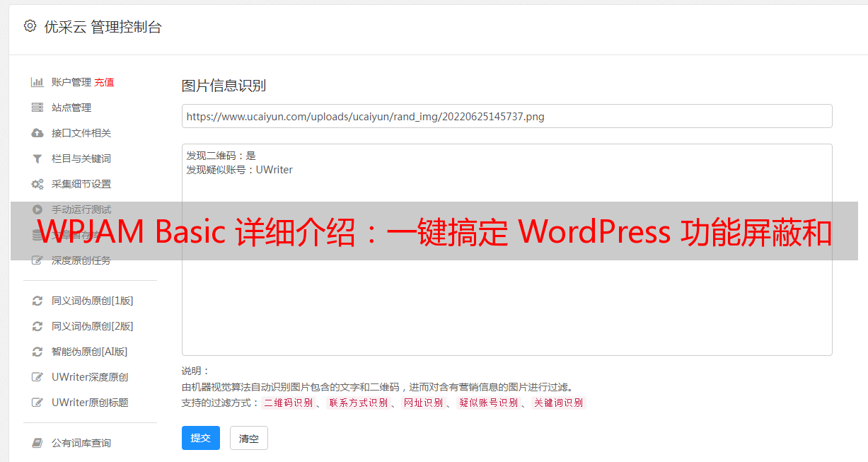Click the blue 提交 button

[201, 438]
